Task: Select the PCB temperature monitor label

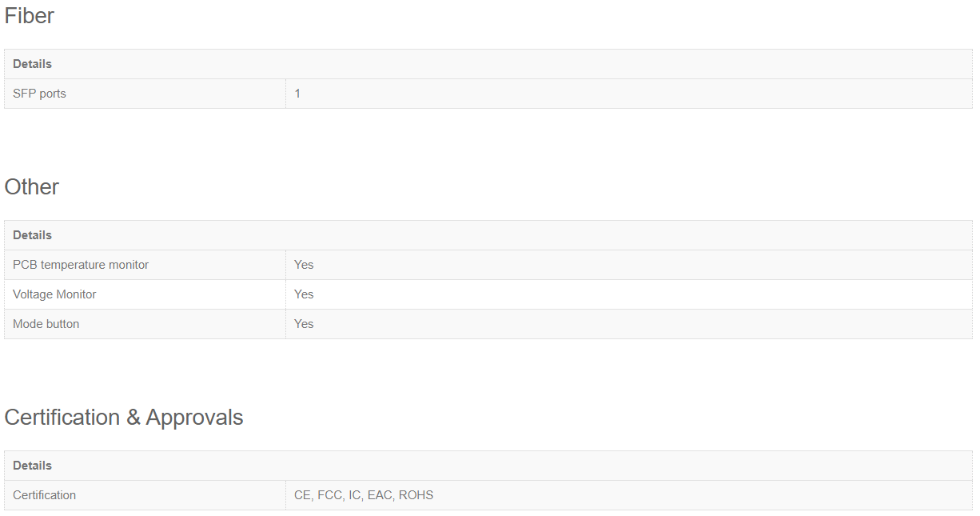Action: click(81, 265)
